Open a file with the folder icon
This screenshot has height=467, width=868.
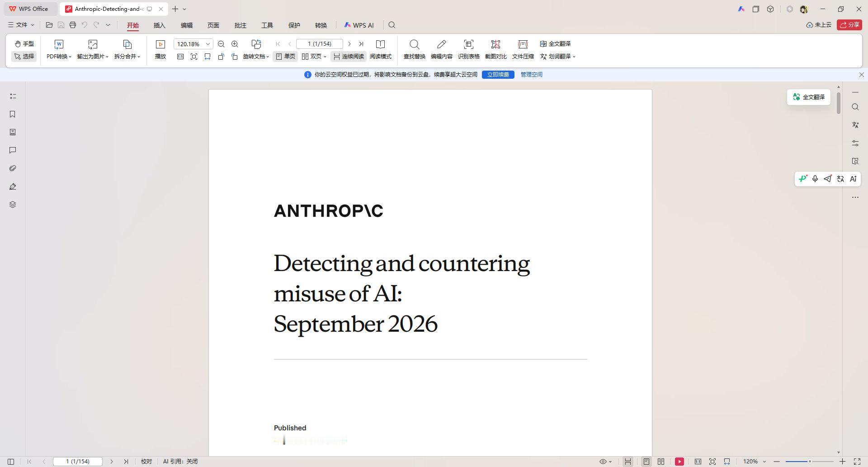pyautogui.click(x=49, y=25)
